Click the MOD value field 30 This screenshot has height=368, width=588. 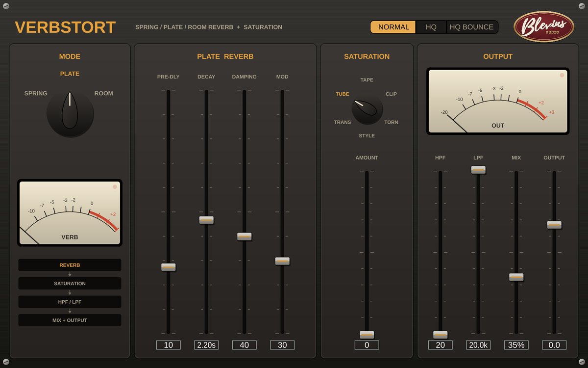(x=282, y=345)
